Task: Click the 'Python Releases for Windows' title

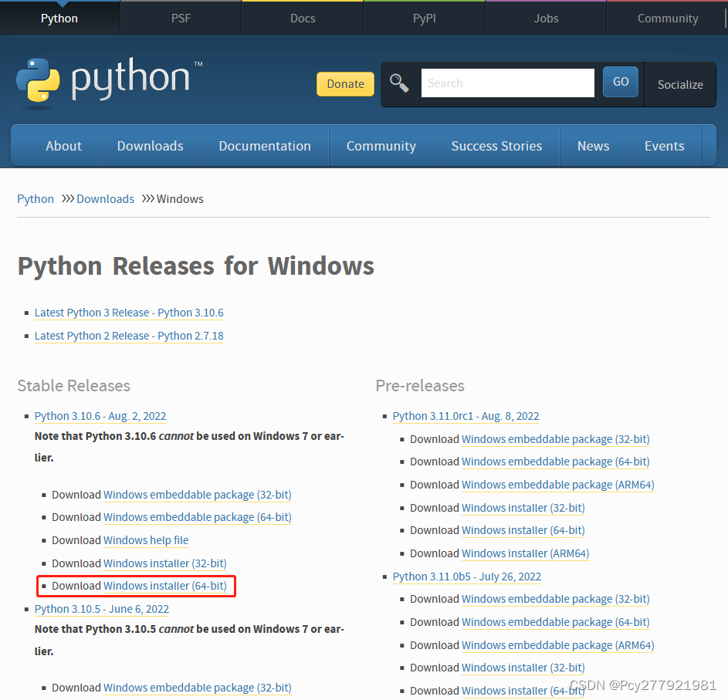Action: pyautogui.click(x=196, y=266)
